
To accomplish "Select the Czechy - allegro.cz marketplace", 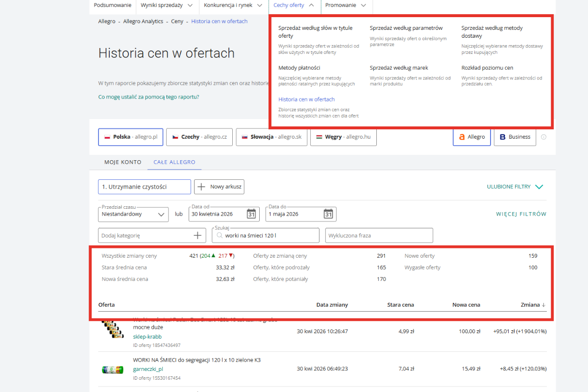I will pos(199,137).
